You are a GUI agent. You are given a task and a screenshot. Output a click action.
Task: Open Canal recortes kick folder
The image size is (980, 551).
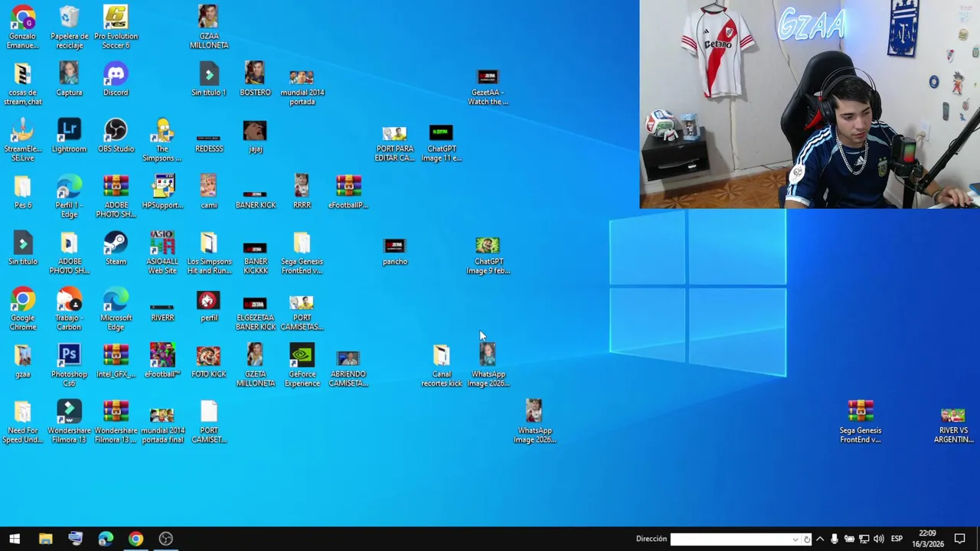coord(441,366)
